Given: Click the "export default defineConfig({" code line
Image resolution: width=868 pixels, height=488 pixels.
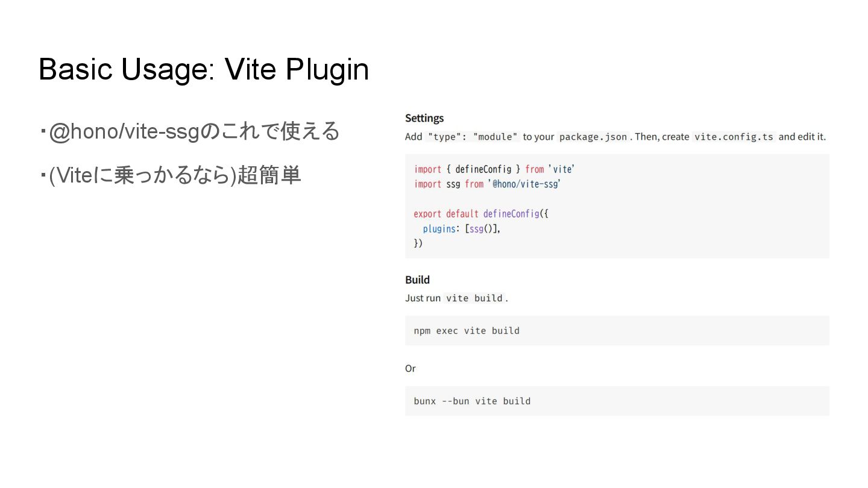Looking at the screenshot, I should coord(481,214).
